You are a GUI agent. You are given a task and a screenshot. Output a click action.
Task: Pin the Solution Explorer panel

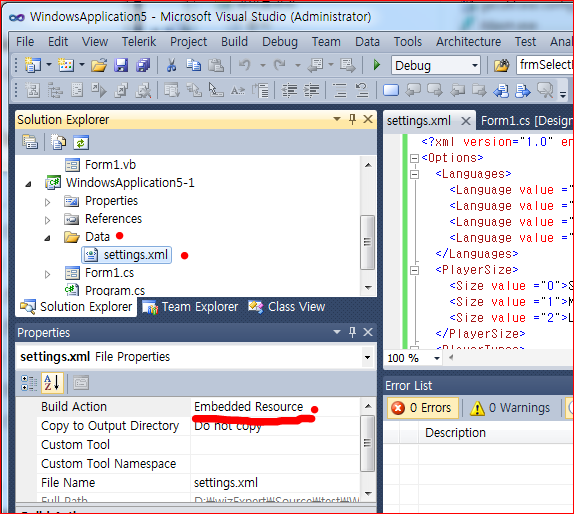[x=352, y=119]
